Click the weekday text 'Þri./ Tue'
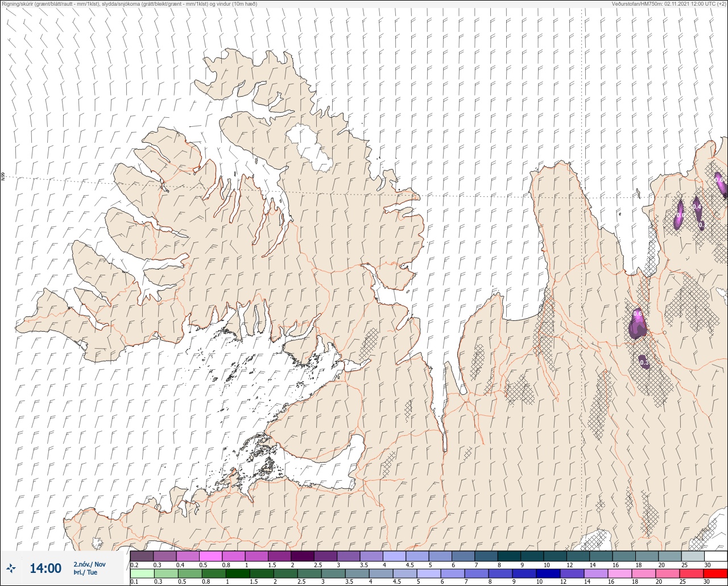This screenshot has height=586, width=728. pyautogui.click(x=85, y=572)
